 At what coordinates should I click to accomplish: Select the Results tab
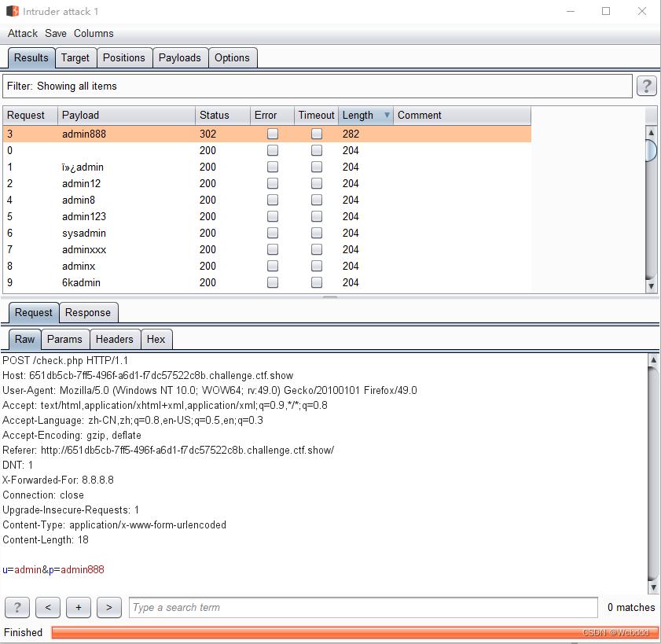coord(31,57)
